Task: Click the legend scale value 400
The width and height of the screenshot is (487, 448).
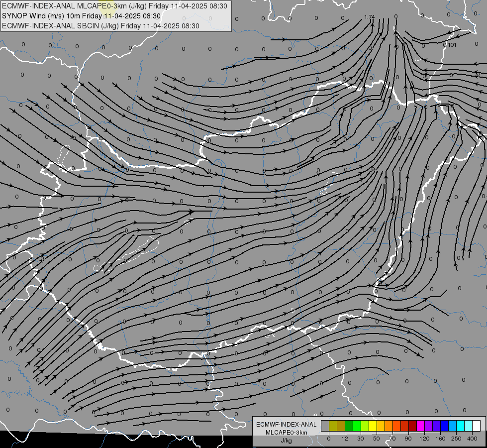Action: (472, 439)
